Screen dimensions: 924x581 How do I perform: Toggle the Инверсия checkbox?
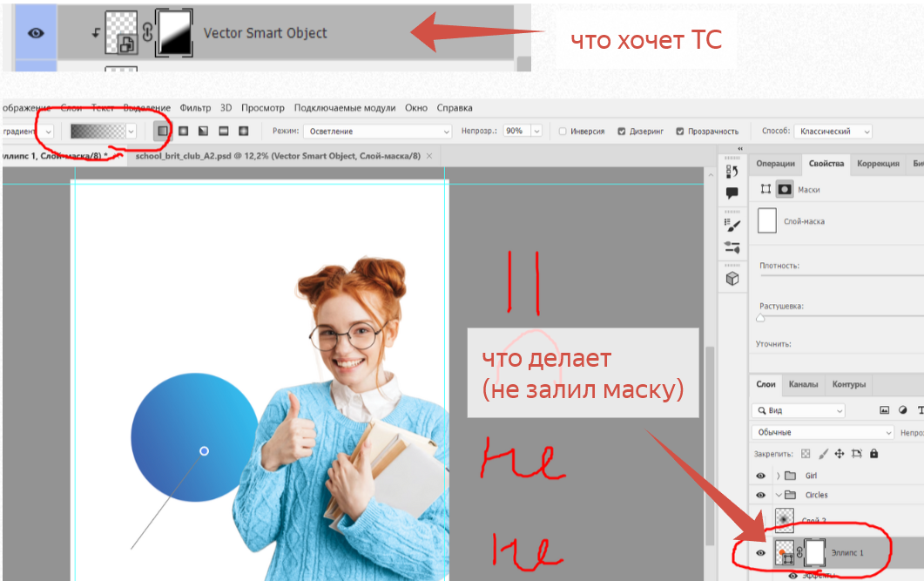pyautogui.click(x=563, y=132)
